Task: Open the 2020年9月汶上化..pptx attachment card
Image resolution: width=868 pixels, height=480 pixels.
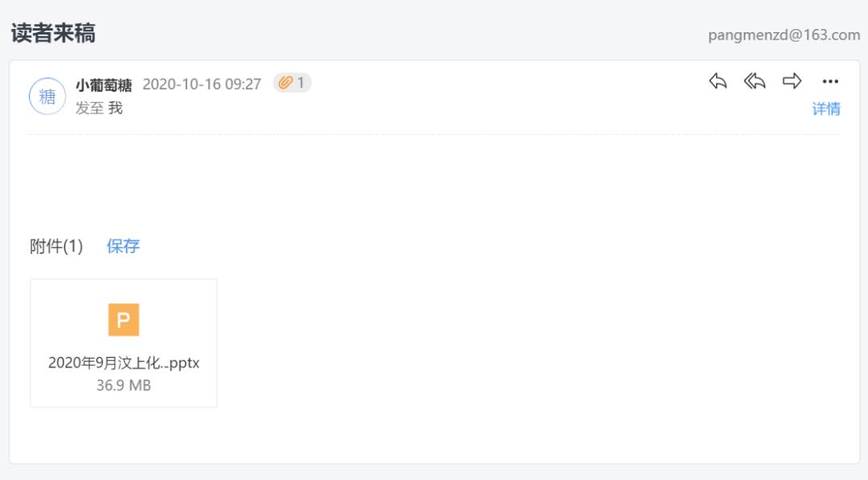Action: (x=124, y=343)
